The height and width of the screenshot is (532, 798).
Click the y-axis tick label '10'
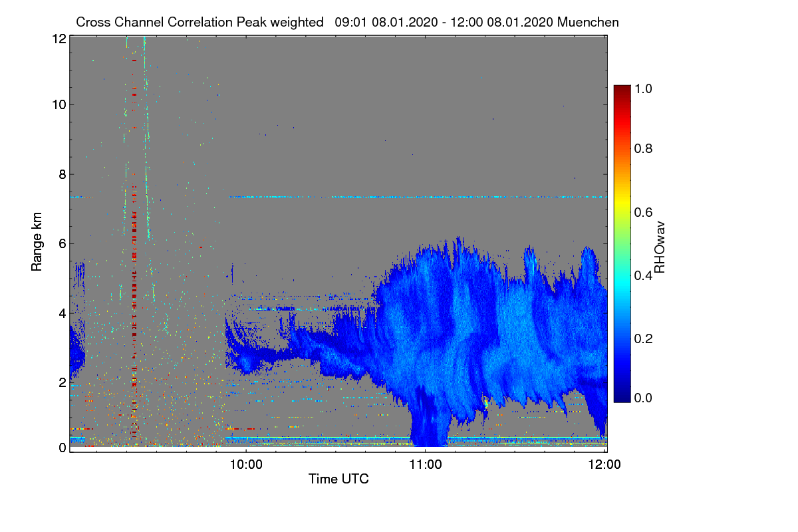pos(59,104)
